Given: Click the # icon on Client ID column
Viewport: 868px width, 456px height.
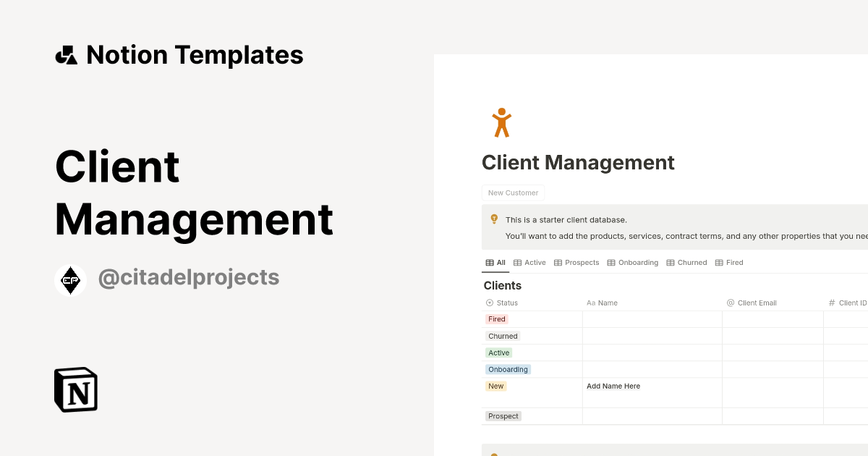Looking at the screenshot, I should tap(830, 303).
